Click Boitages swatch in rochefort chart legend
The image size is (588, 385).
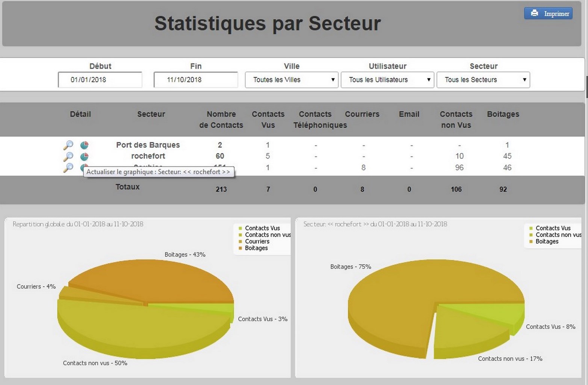[531, 241]
